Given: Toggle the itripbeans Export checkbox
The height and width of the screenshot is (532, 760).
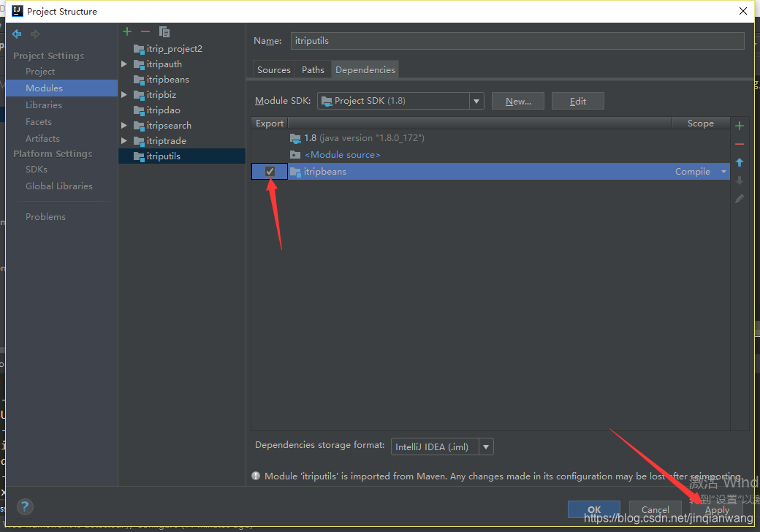Looking at the screenshot, I should point(270,172).
